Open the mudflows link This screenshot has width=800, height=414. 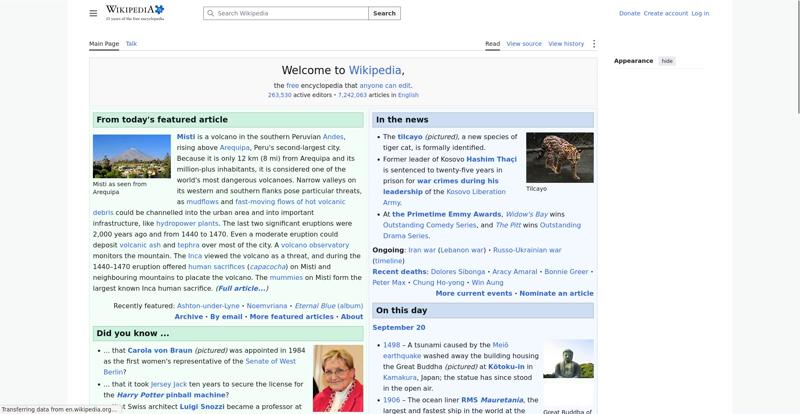(202, 202)
